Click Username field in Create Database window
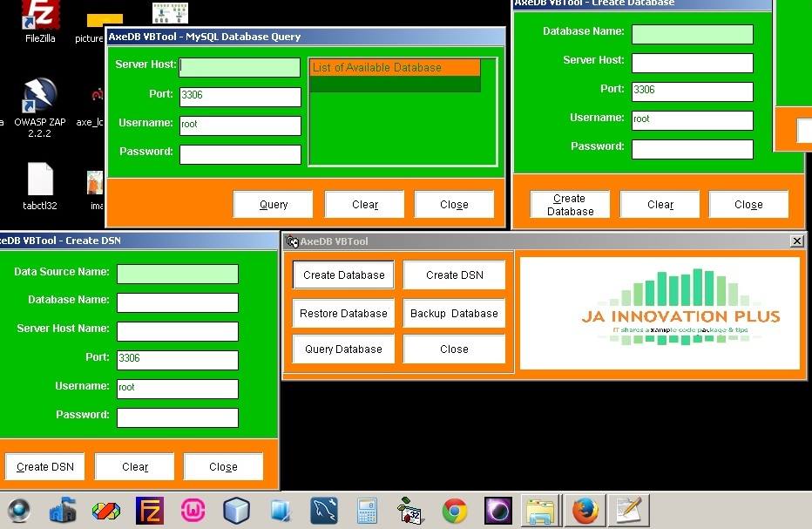The width and height of the screenshot is (812, 529). [x=693, y=120]
